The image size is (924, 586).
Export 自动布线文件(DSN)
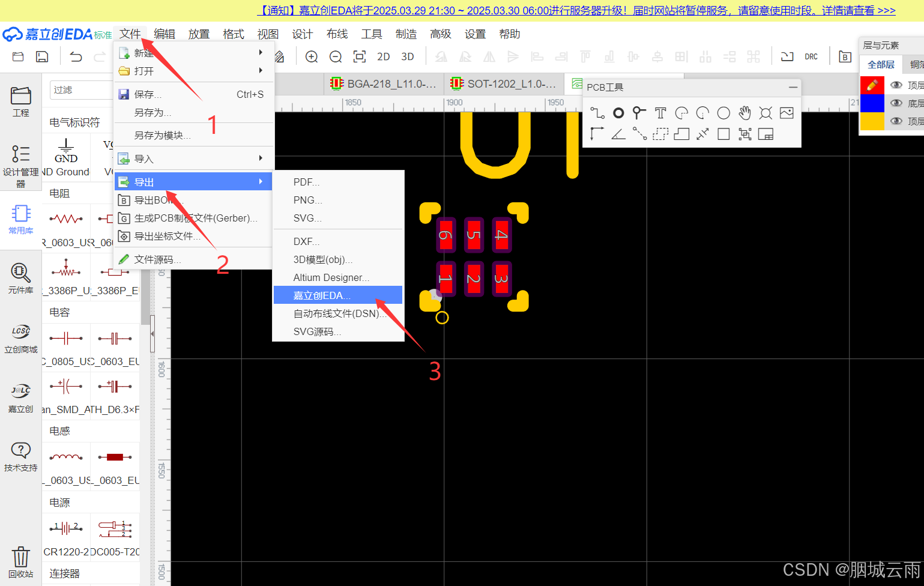click(x=338, y=313)
